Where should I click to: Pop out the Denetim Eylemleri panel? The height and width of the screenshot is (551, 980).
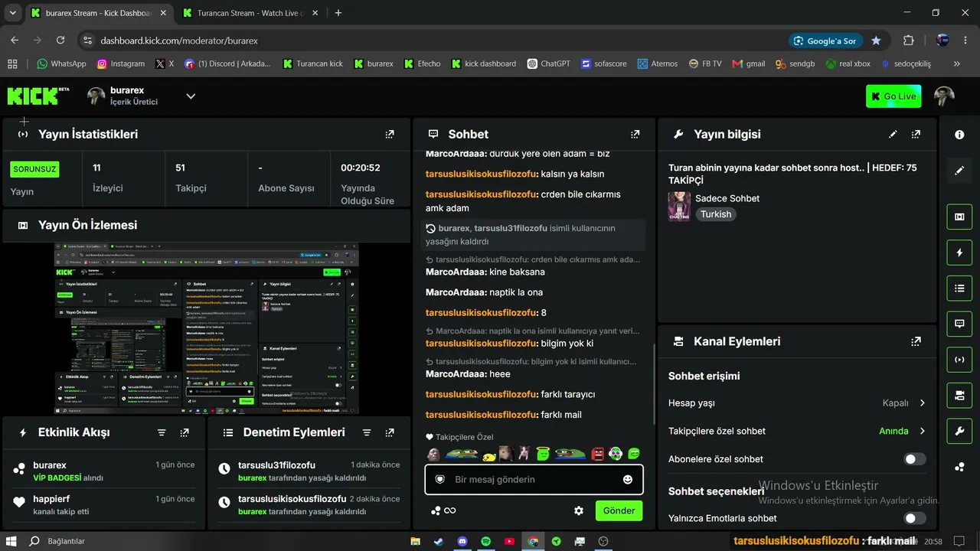coord(390,432)
